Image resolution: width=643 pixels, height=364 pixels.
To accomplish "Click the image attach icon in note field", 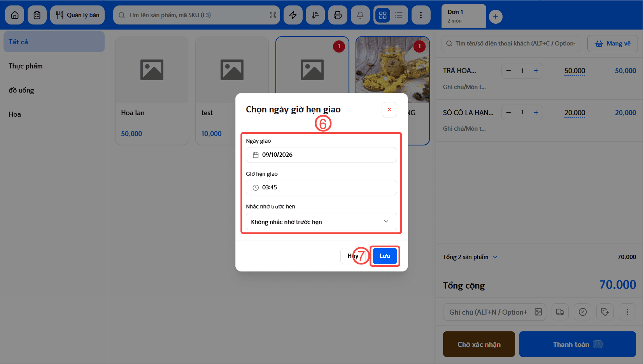I will tap(538, 312).
